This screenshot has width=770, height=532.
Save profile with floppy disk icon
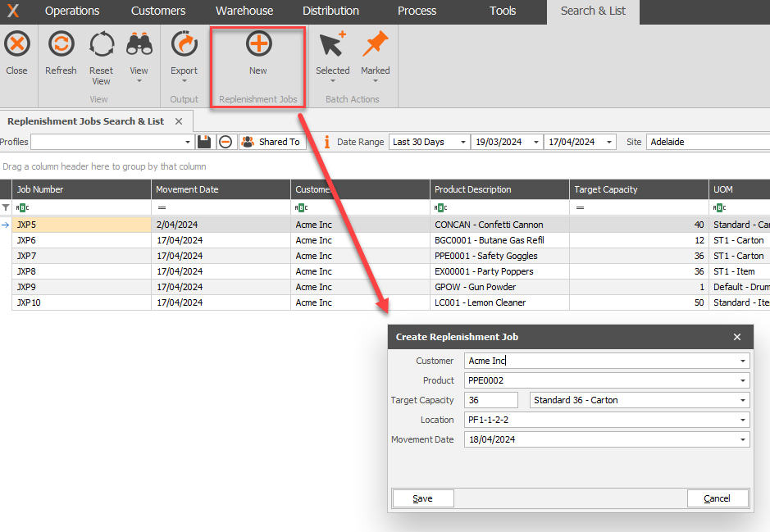204,142
